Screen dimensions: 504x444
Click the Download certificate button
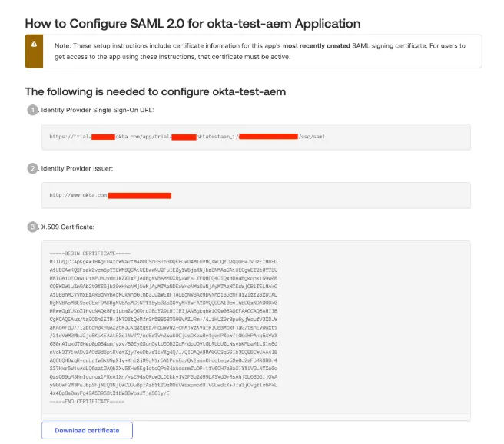[x=87, y=430]
